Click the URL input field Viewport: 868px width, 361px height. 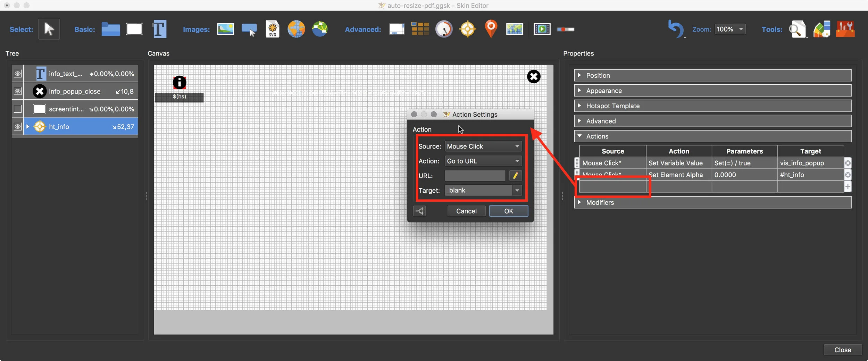coord(475,176)
